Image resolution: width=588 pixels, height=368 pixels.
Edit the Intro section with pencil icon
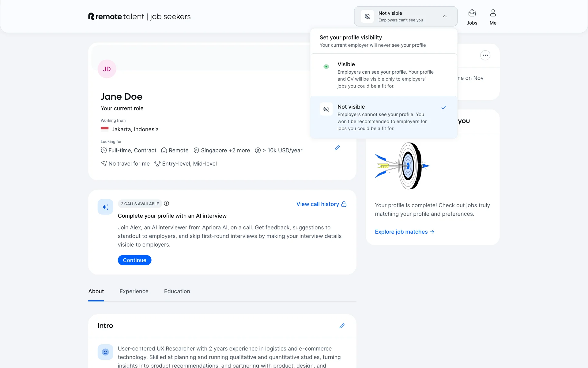pyautogui.click(x=342, y=326)
